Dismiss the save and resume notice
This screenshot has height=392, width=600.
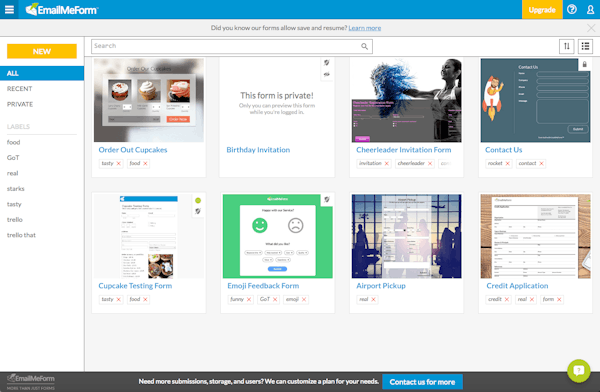click(591, 28)
